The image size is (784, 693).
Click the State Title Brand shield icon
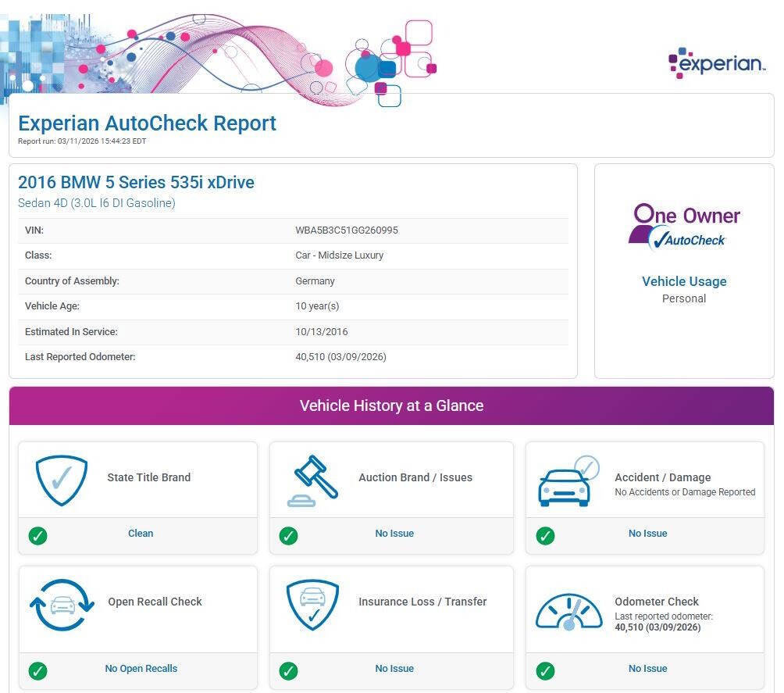click(x=62, y=480)
